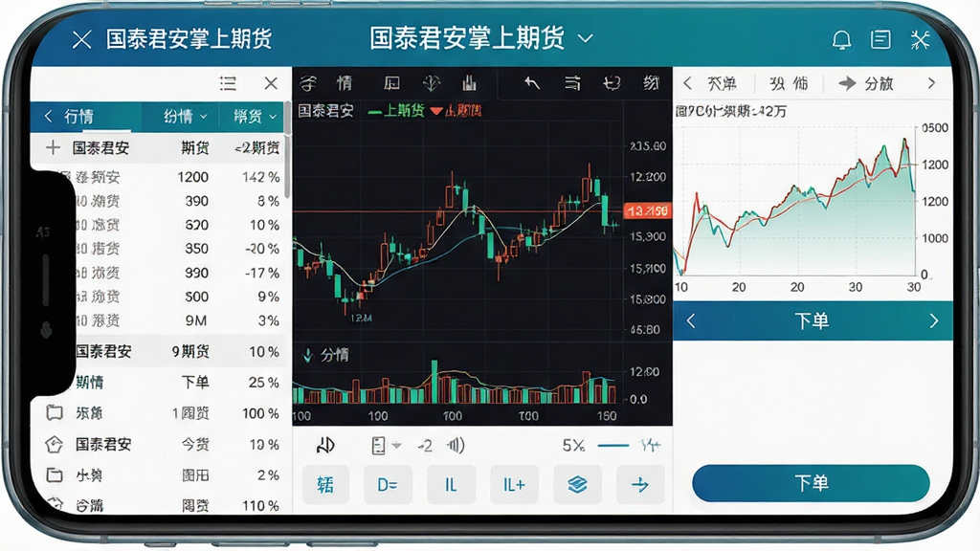Click the undo arrow in chart toolbar
The height and width of the screenshot is (551, 980).
[532, 83]
